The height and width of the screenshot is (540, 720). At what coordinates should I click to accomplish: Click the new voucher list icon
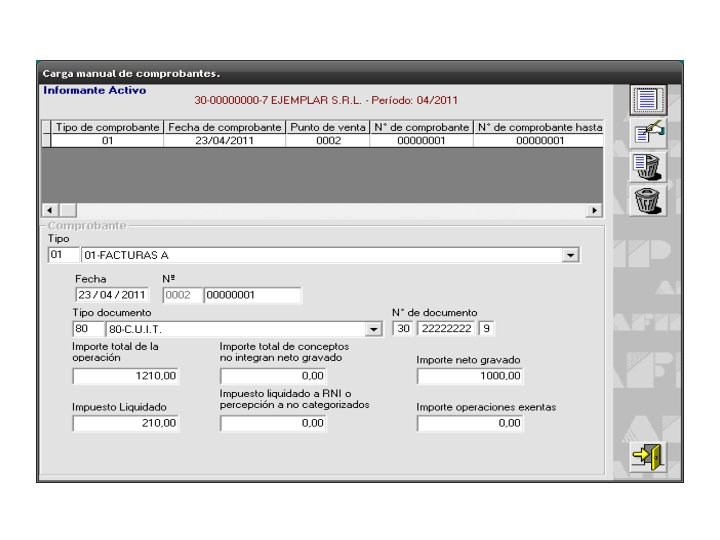click(x=647, y=100)
